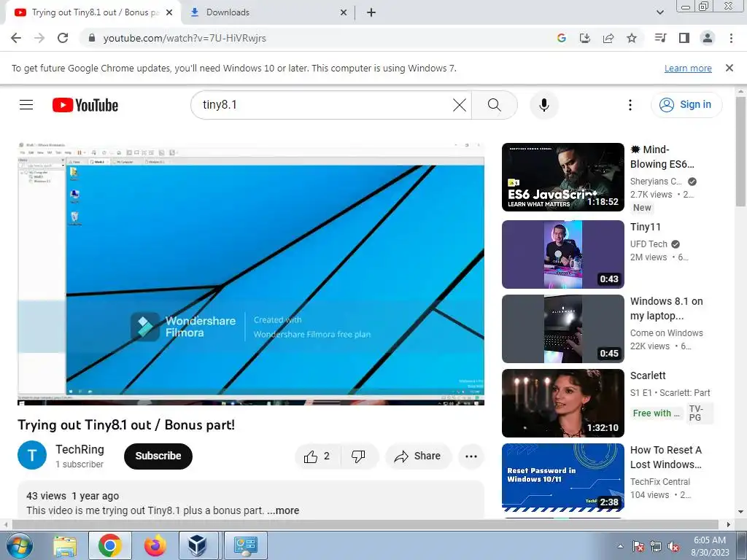Clear the search query with X
747x560 pixels.
460,105
